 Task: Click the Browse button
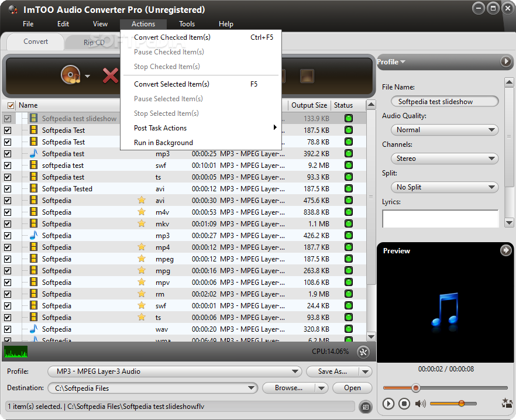(x=288, y=388)
